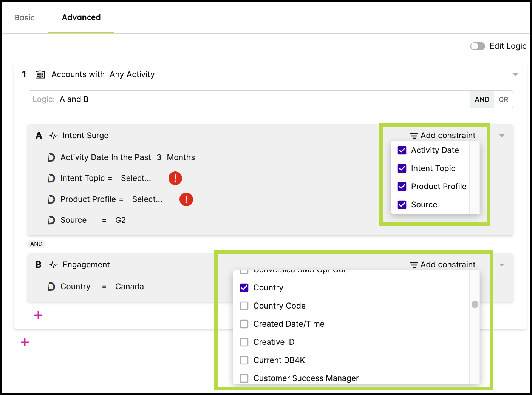Uncheck the Source checkbox
This screenshot has height=395, width=532.
(x=402, y=205)
